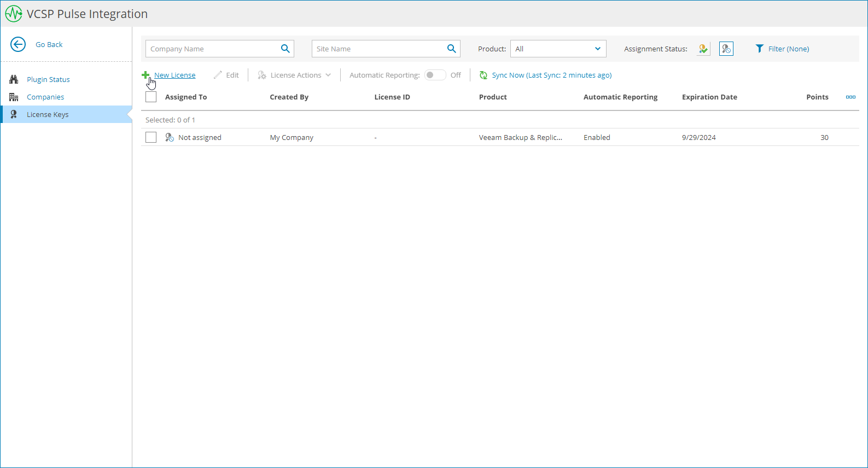This screenshot has width=868, height=468.
Task: Open the Companies section
Action: tap(45, 97)
